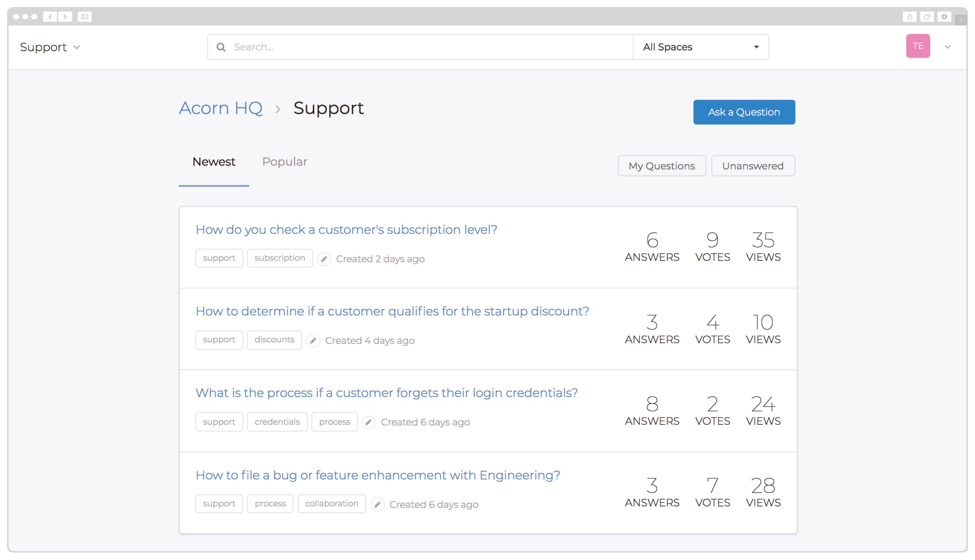The height and width of the screenshot is (560, 975).
Task: Click the browser forward arrow
Action: tap(65, 16)
